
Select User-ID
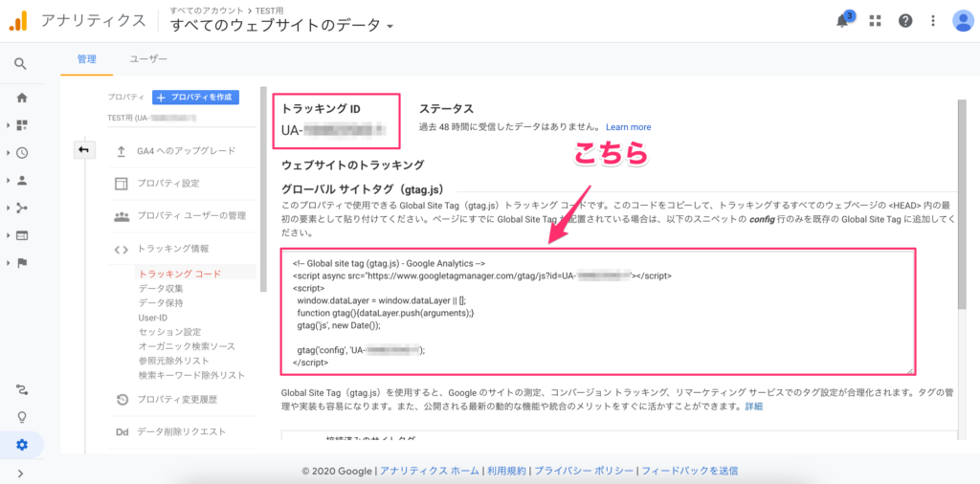pos(153,318)
